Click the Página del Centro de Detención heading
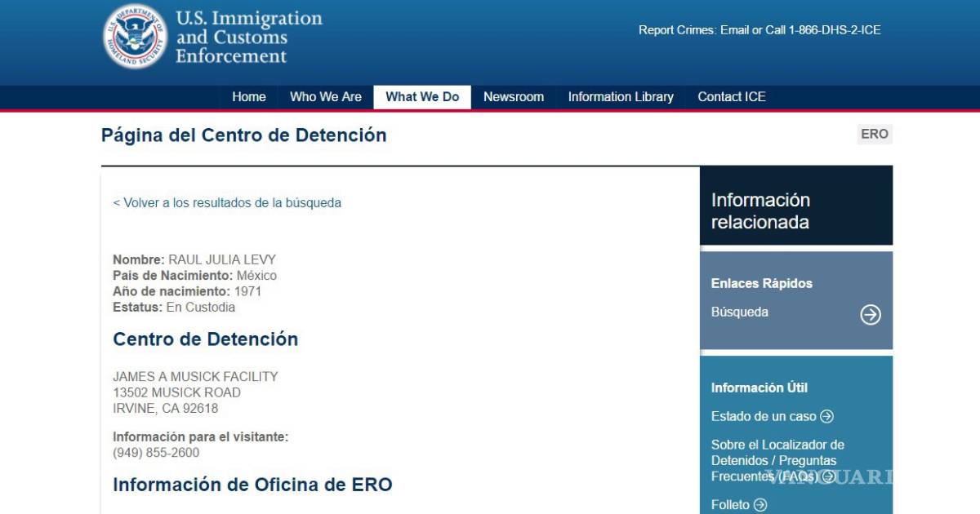The image size is (980, 514). [244, 135]
